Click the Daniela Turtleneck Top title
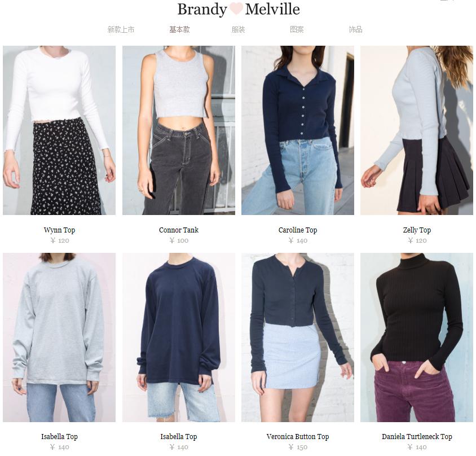This screenshot has width=476, height=456. click(x=417, y=437)
